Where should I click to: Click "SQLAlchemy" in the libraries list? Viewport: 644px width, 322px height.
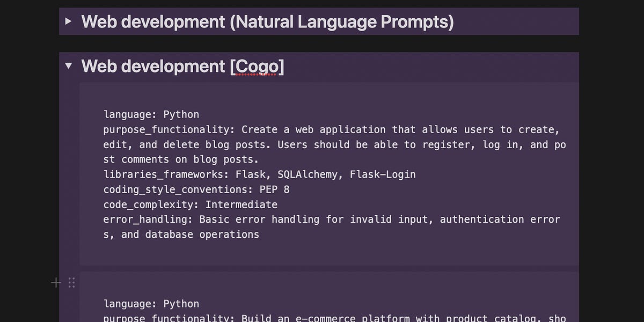point(306,174)
